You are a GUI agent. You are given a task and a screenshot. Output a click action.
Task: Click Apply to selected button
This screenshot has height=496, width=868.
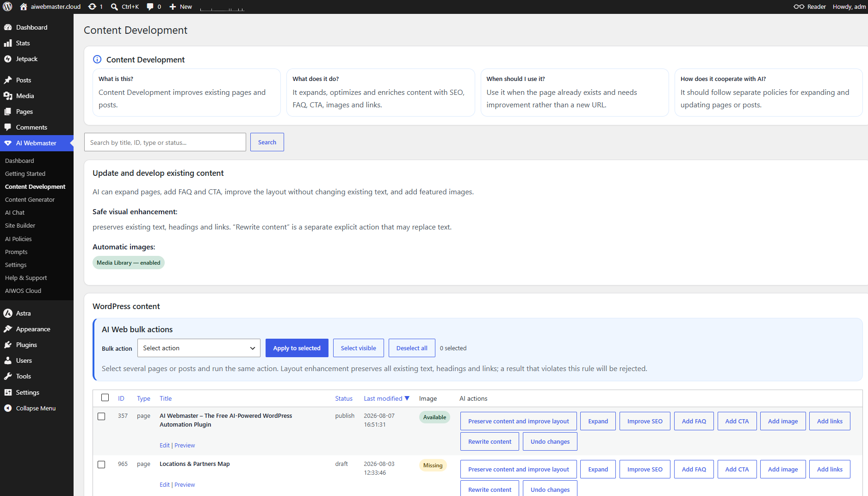(297, 348)
